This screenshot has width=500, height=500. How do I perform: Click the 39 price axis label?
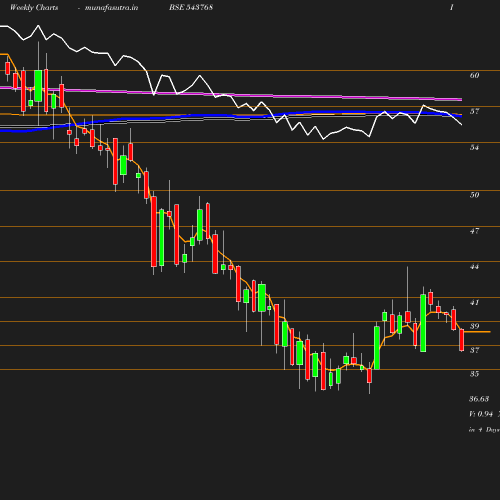coord(474,326)
